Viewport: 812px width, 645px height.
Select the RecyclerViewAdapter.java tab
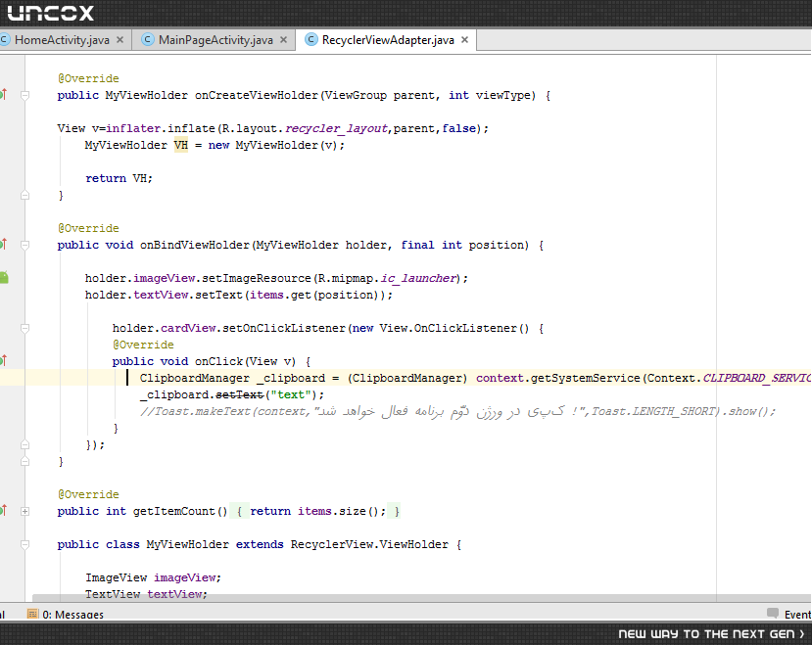[x=387, y=40]
